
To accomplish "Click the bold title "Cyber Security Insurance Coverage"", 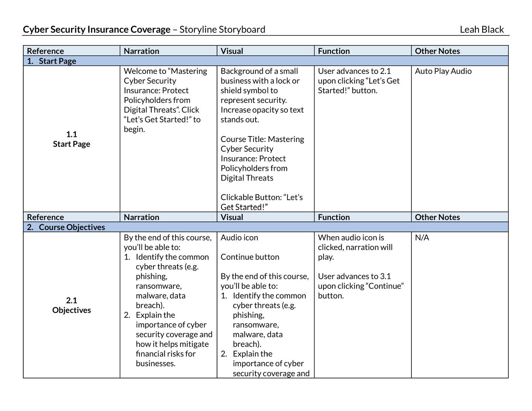I will [96, 30].
